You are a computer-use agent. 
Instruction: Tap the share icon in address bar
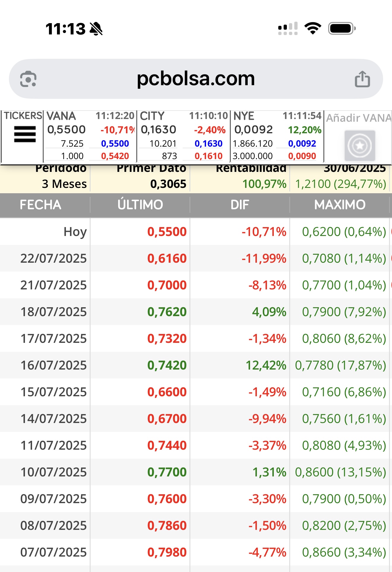tap(362, 79)
